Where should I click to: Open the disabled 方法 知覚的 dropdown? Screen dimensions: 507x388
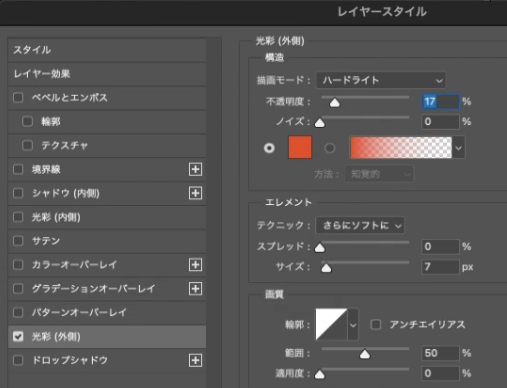pos(379,174)
